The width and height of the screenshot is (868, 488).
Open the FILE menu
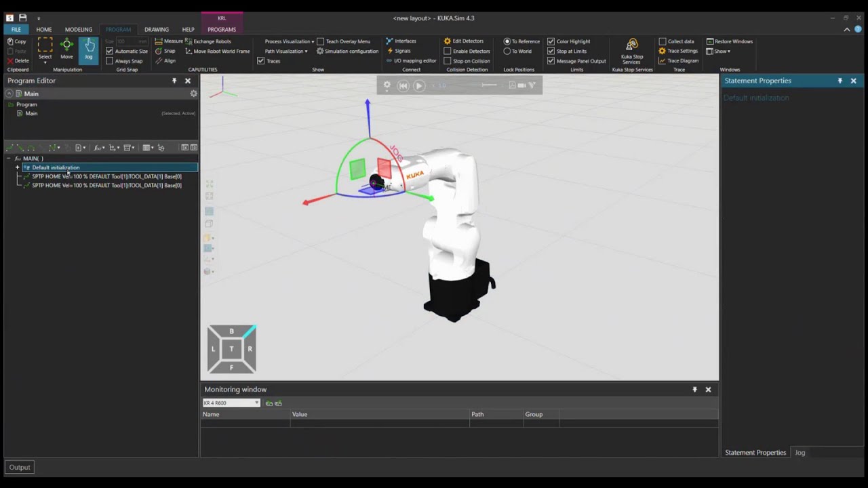click(x=16, y=30)
